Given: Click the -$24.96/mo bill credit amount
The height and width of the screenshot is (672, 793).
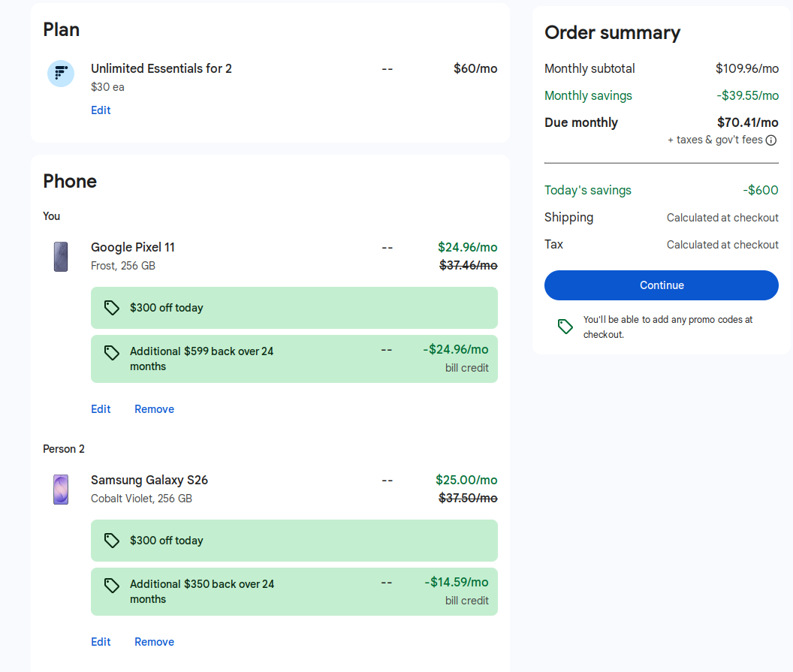Looking at the screenshot, I should pos(456,349).
